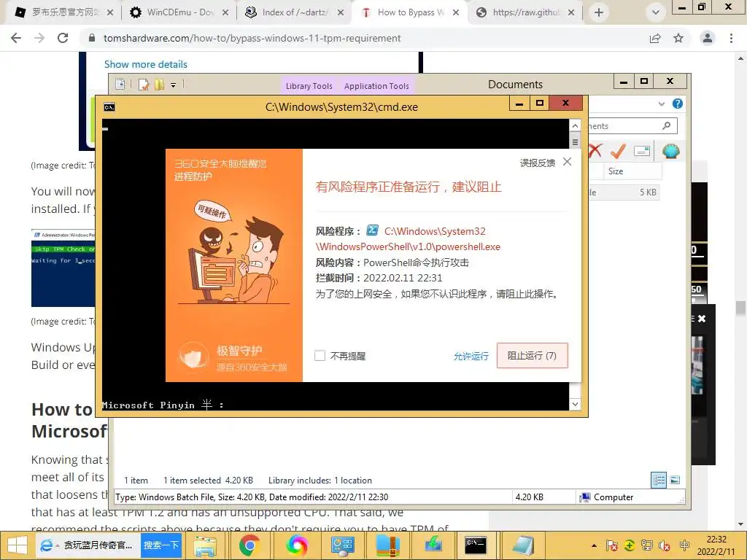Click the search field in Documents window
The height and width of the screenshot is (560, 747).
point(631,125)
